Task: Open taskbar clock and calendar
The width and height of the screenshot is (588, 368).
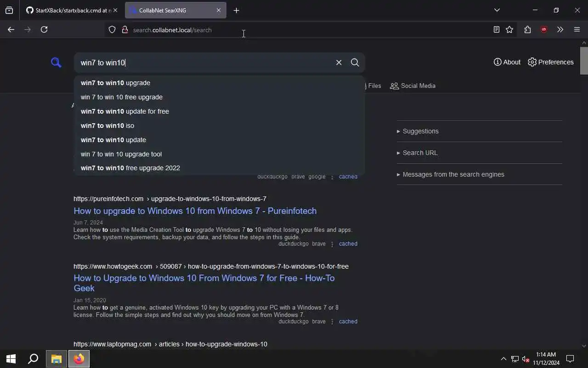Action: click(546, 359)
